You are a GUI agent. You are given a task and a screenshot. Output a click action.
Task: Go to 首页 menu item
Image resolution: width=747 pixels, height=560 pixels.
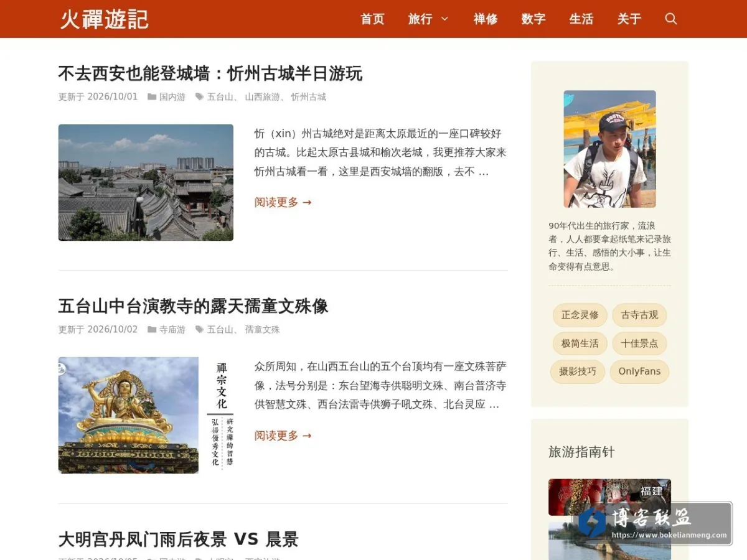(x=372, y=19)
